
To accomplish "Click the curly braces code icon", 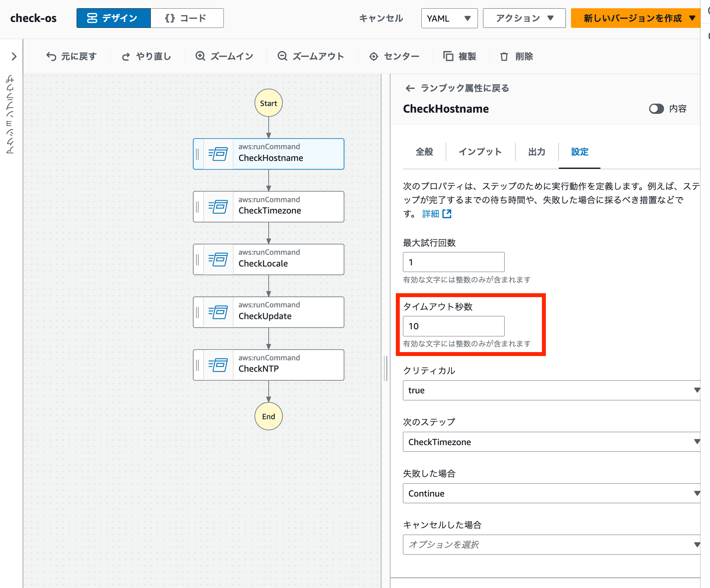I will 170,18.
